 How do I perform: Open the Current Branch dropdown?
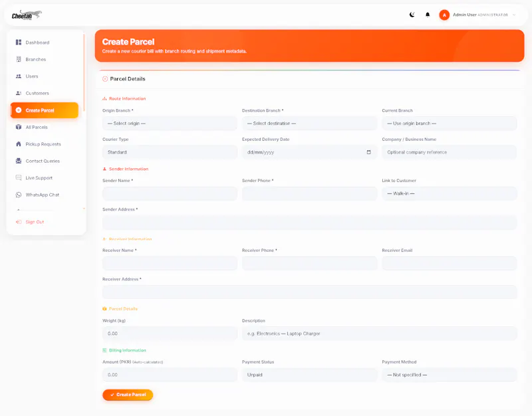coord(450,124)
